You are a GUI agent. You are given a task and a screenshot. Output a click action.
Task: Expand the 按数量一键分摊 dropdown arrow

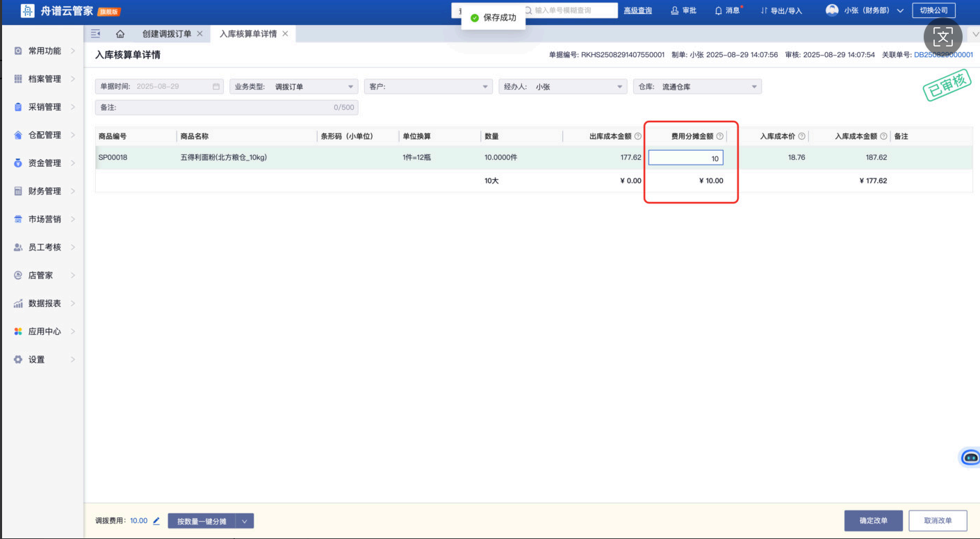[x=245, y=521]
